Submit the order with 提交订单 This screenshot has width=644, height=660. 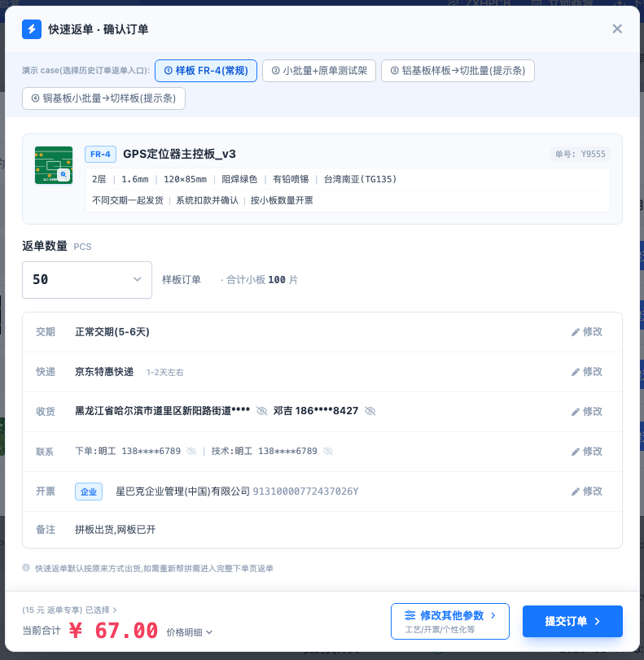[572, 621]
